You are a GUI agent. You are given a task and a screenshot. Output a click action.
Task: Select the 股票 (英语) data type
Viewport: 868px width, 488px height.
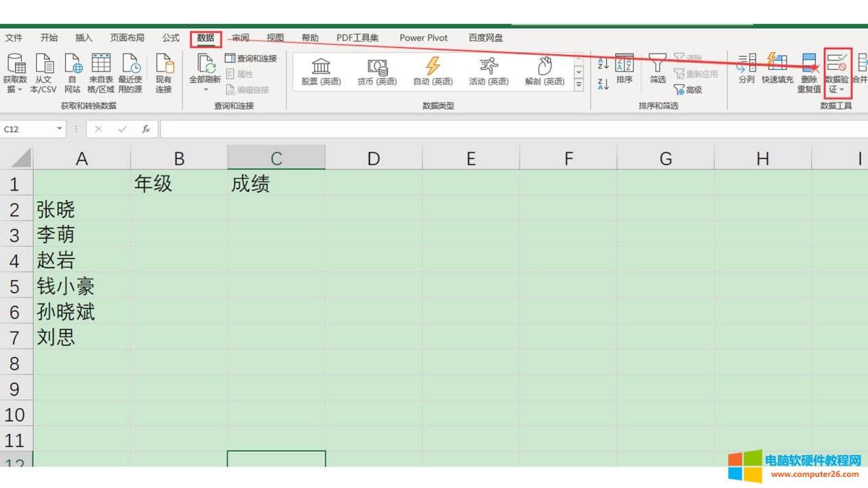coord(321,72)
